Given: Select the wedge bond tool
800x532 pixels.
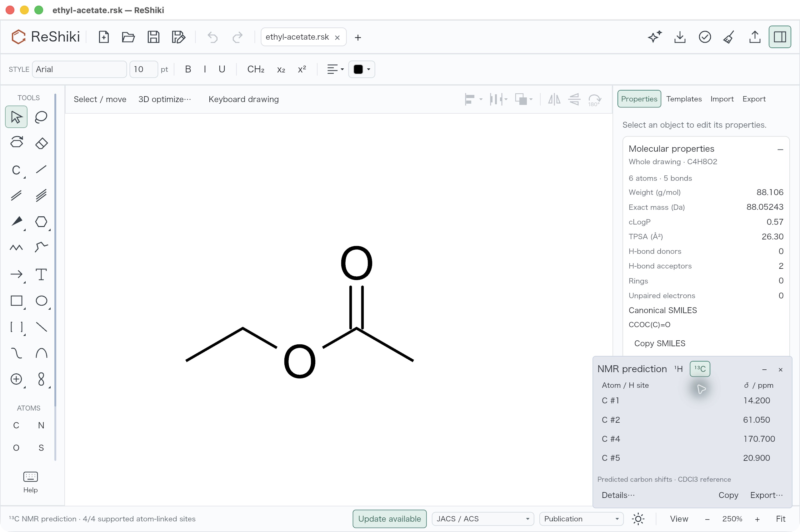Looking at the screenshot, I should 16,222.
